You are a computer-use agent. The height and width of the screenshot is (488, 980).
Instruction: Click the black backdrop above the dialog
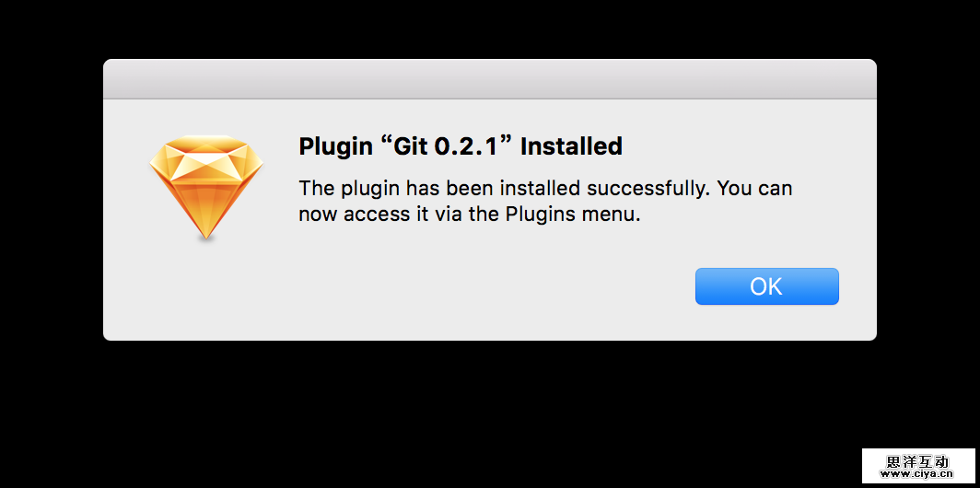pyautogui.click(x=489, y=28)
